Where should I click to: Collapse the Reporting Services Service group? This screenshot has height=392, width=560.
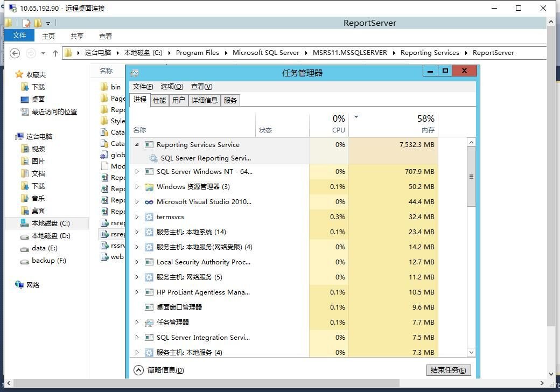(137, 144)
